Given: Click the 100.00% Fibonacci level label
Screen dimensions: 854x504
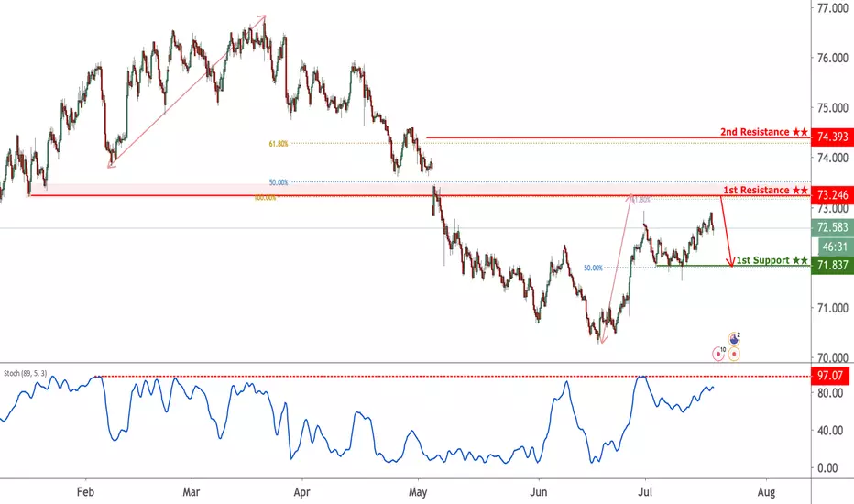Looking at the screenshot, I should [265, 198].
